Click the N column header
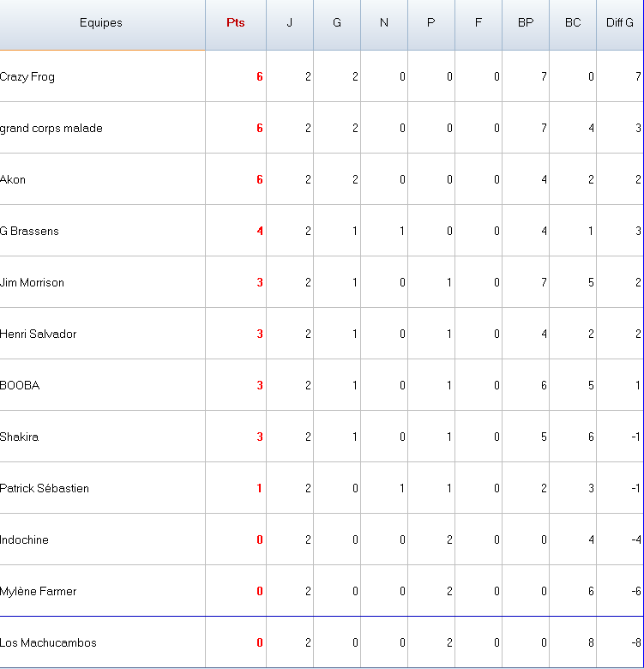Viewport: 644px width, 669px height. tap(384, 24)
